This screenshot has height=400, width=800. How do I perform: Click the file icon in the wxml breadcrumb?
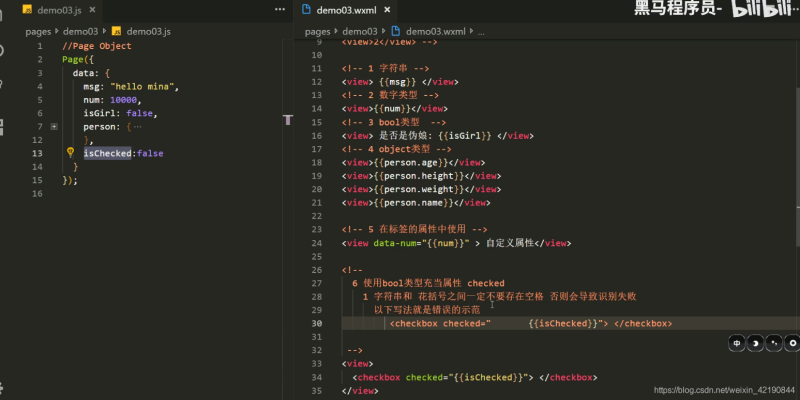click(395, 32)
